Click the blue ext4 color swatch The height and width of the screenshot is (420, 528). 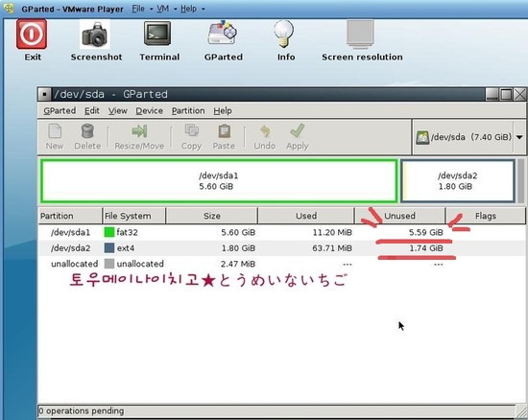(109, 248)
